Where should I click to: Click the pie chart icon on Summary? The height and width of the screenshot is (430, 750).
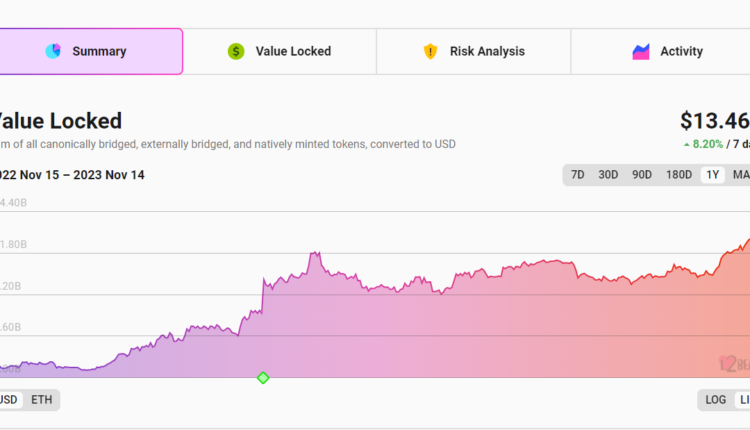[x=53, y=51]
